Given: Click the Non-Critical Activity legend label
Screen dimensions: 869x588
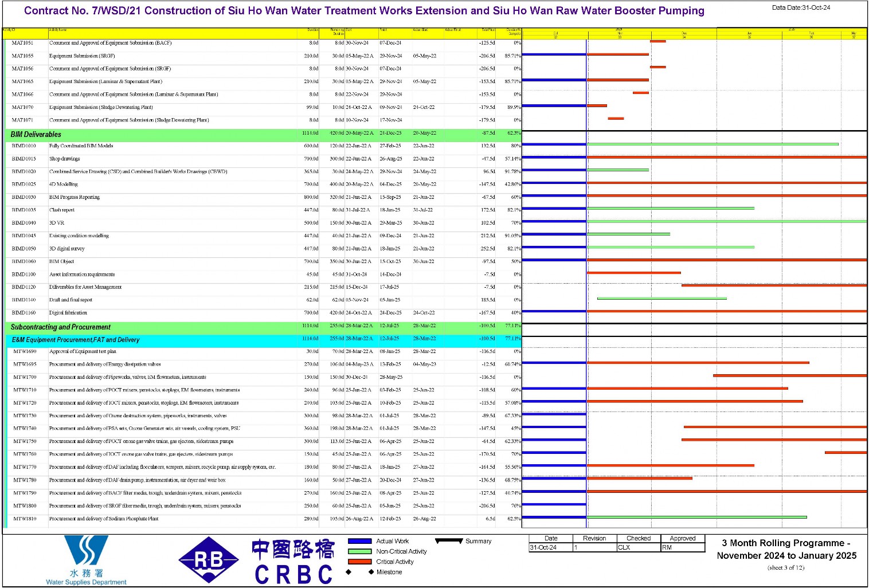Looking at the screenshot, I should [x=401, y=551].
